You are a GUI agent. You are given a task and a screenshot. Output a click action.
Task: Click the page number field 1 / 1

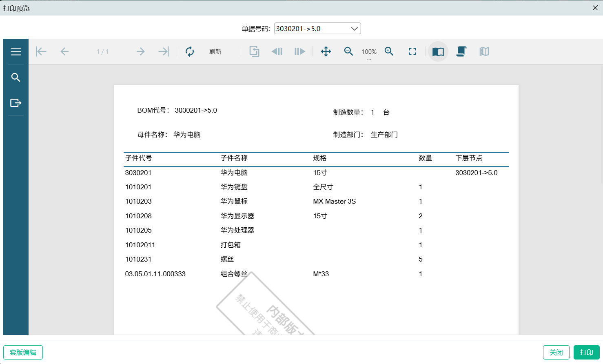(102, 52)
